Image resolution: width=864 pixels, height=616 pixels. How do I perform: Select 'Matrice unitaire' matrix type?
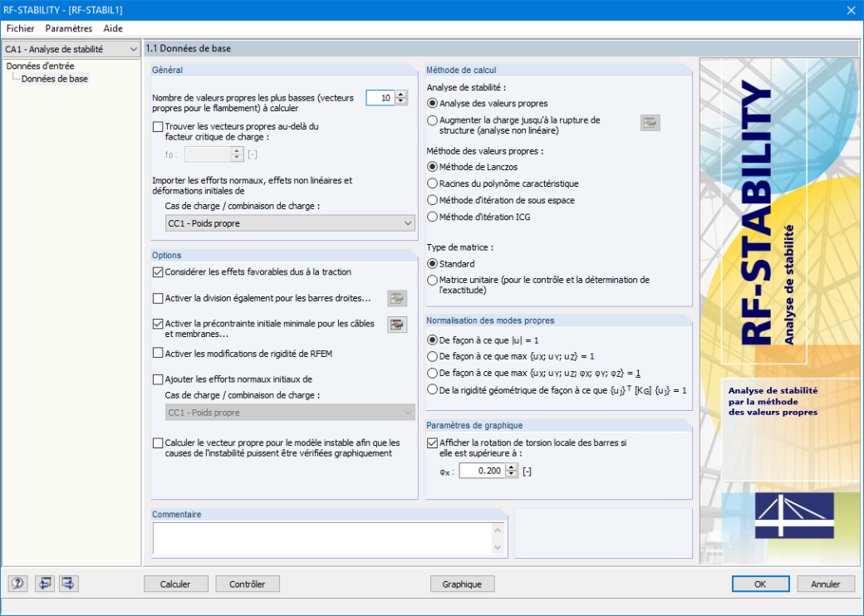433,281
